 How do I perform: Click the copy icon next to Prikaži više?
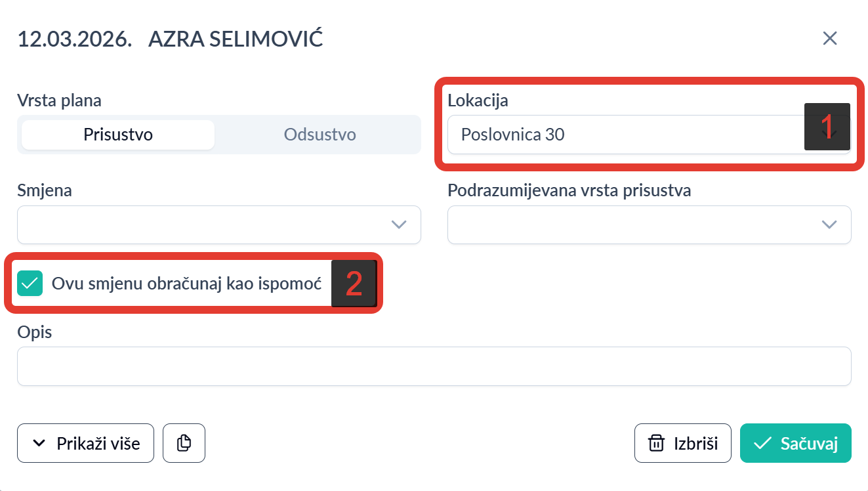pyautogui.click(x=184, y=443)
